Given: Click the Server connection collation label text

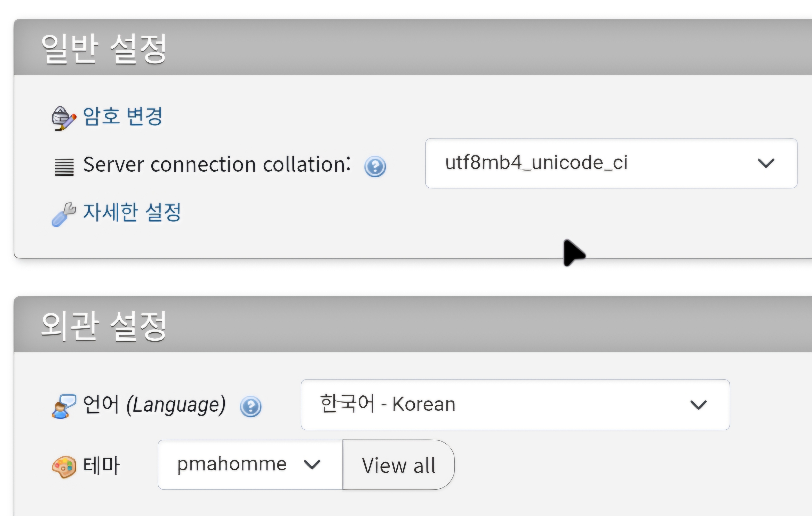Looking at the screenshot, I should coord(217,165).
